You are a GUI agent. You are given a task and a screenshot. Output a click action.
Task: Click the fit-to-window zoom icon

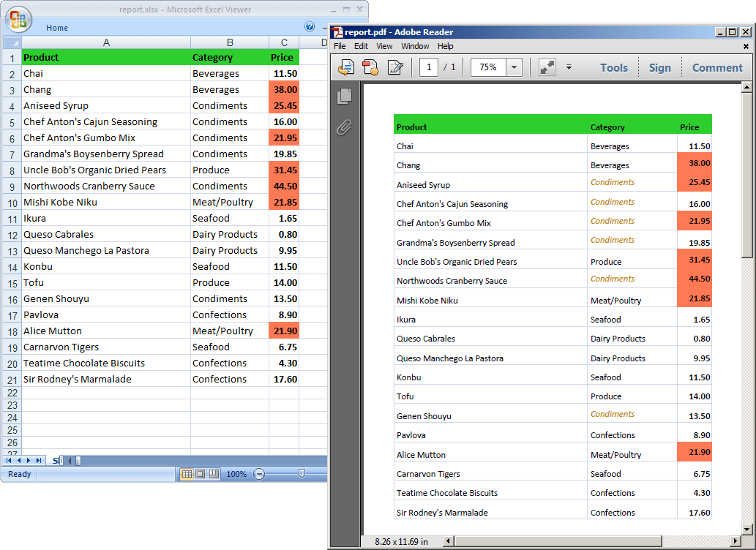546,67
